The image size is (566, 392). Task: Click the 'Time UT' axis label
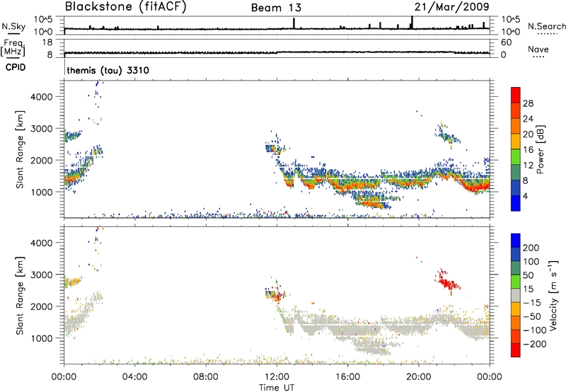[277, 388]
